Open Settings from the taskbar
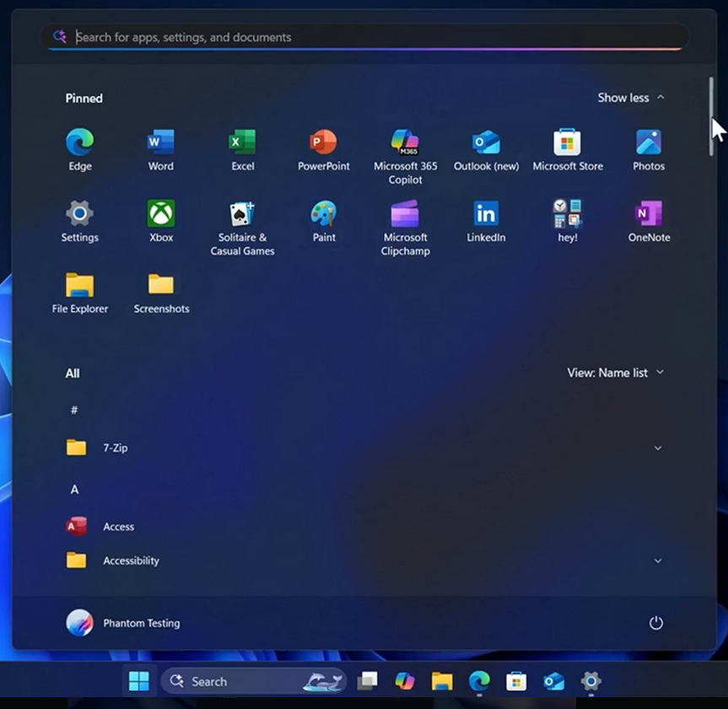This screenshot has width=728, height=709. click(x=590, y=681)
